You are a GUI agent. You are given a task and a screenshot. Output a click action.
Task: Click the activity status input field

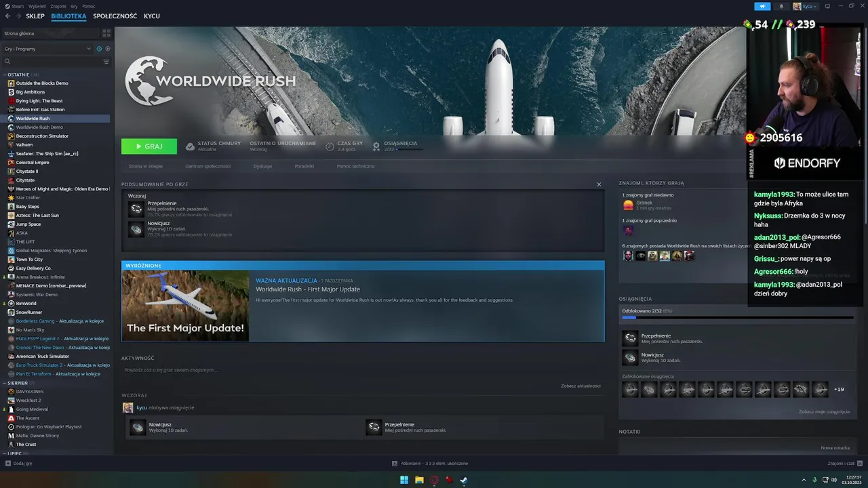pos(363,370)
